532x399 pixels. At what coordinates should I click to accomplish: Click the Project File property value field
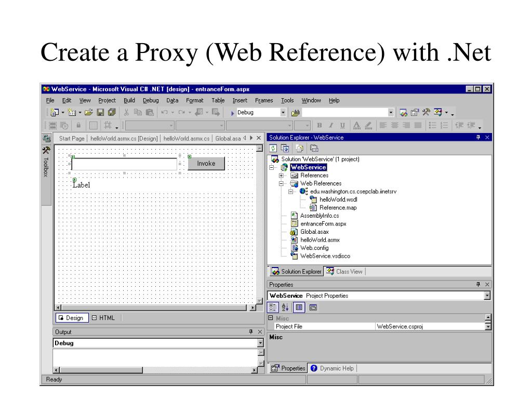coord(430,326)
